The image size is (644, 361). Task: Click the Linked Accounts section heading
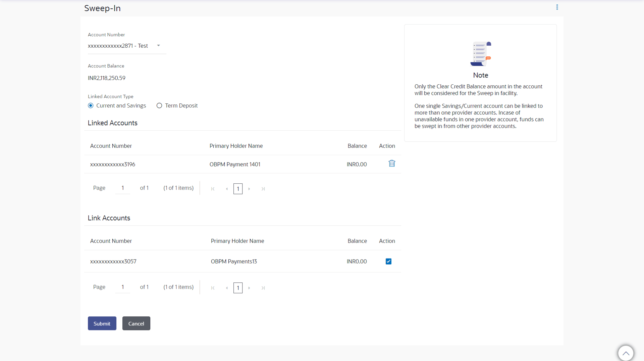(113, 123)
